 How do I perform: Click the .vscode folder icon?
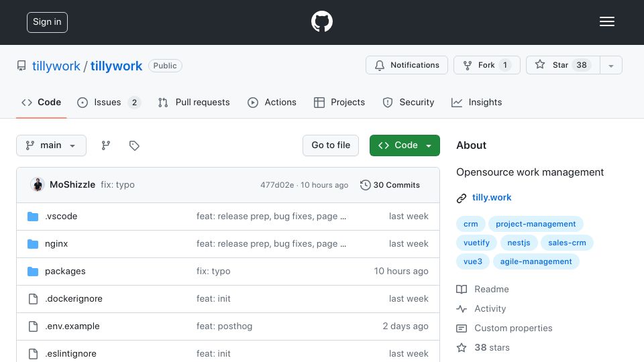pyautogui.click(x=33, y=217)
